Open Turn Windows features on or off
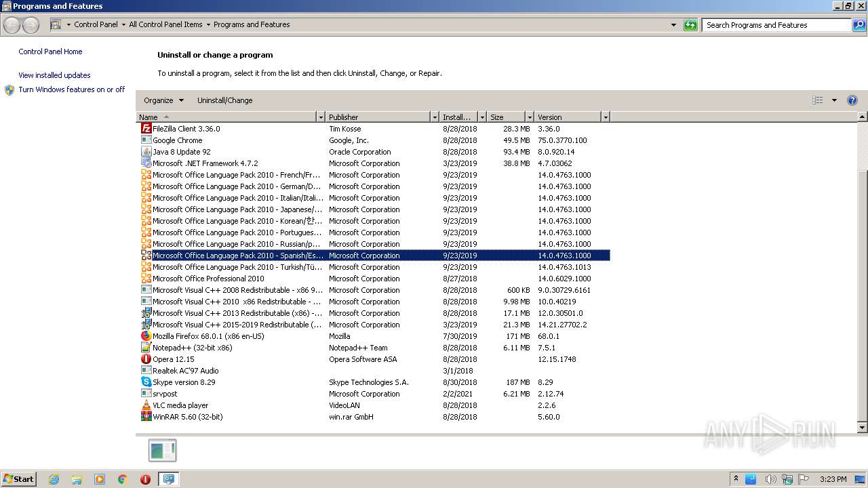The width and height of the screenshot is (868, 488). coord(71,89)
